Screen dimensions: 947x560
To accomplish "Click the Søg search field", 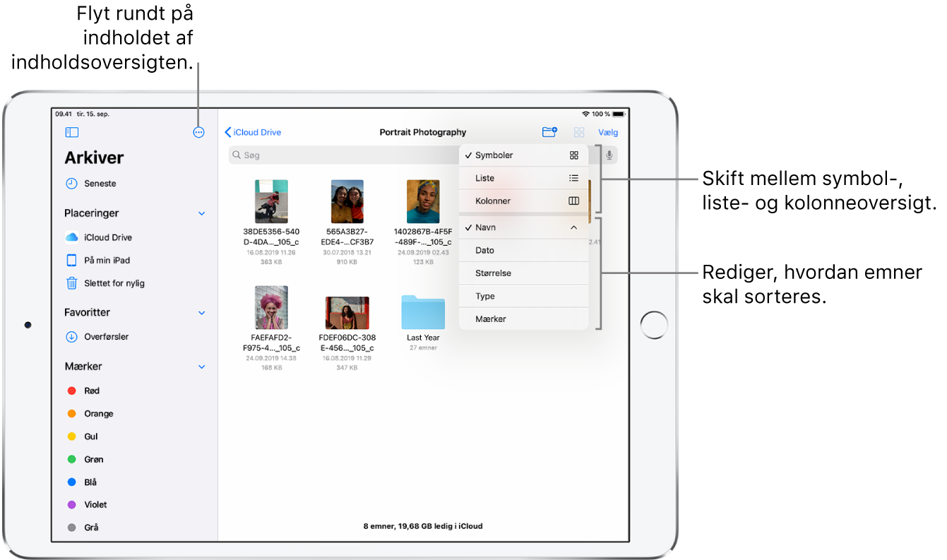I will coord(422,155).
